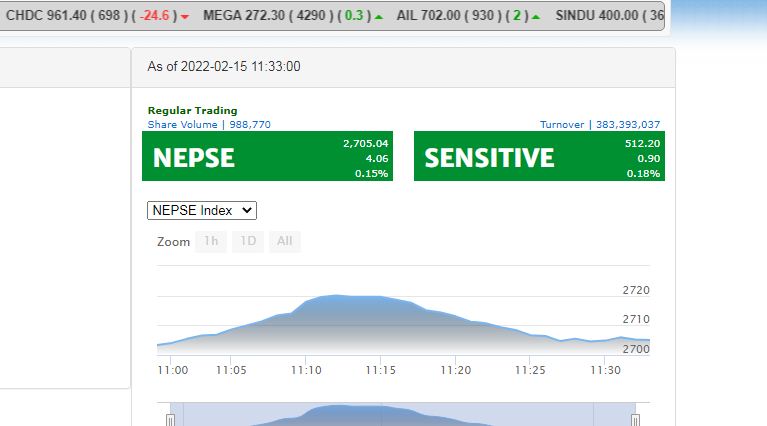Screen dimensions: 767x426
Task: Click the selected range in chart navigator
Action: click(x=400, y=415)
